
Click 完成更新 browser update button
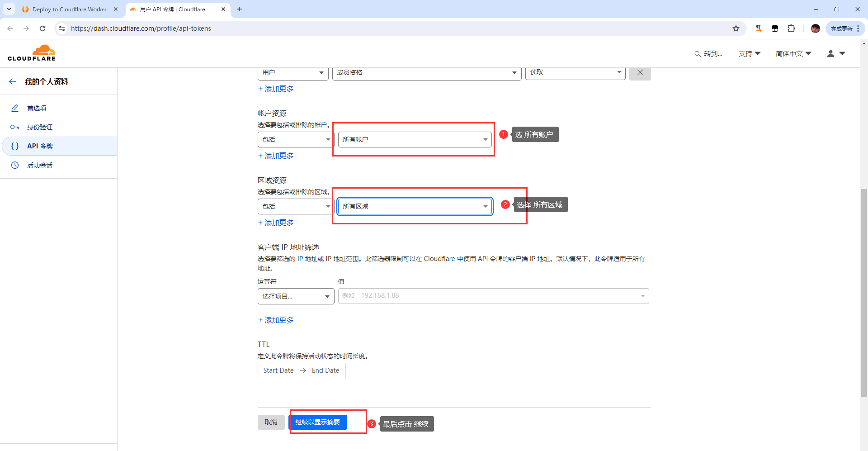841,28
